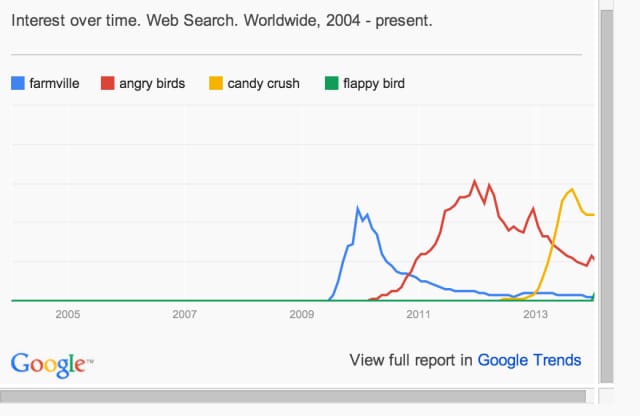This screenshot has width=640, height=416.
Task: Click the 2013 x-axis label
Action: (x=535, y=315)
